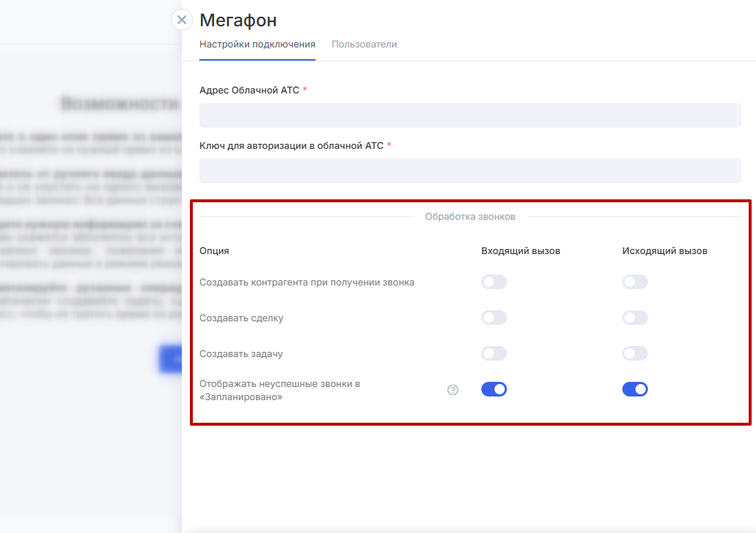Click the Ключ для авторизации input field
The height and width of the screenshot is (533, 756).
coord(470,171)
